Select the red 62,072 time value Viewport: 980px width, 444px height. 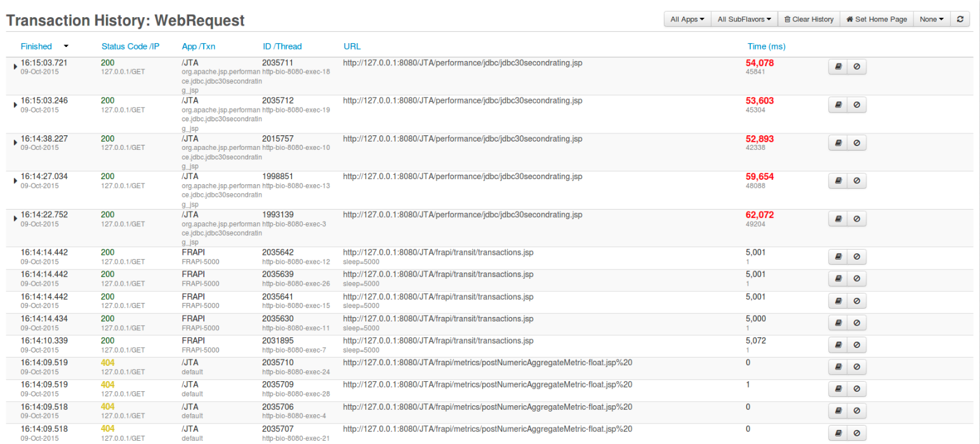759,215
